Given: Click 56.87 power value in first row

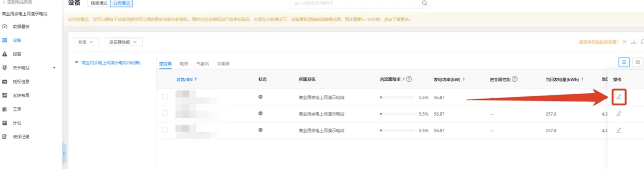Looking at the screenshot, I should tap(439, 97).
